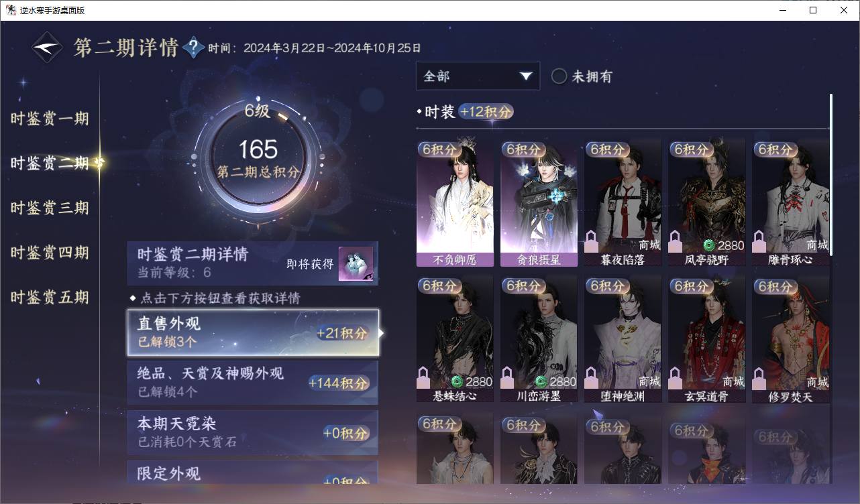The height and width of the screenshot is (504, 860).
Task: Open the question mark help icon
Action: (x=193, y=48)
